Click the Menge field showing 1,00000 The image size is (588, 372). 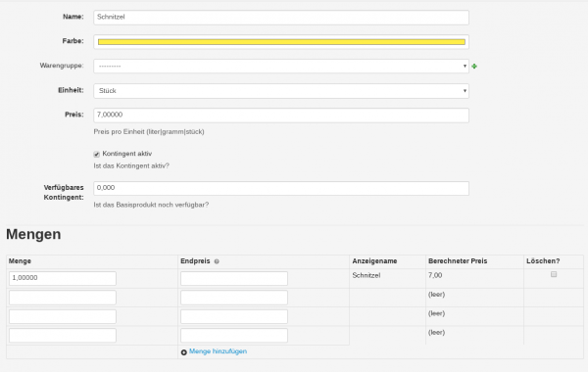(x=63, y=278)
